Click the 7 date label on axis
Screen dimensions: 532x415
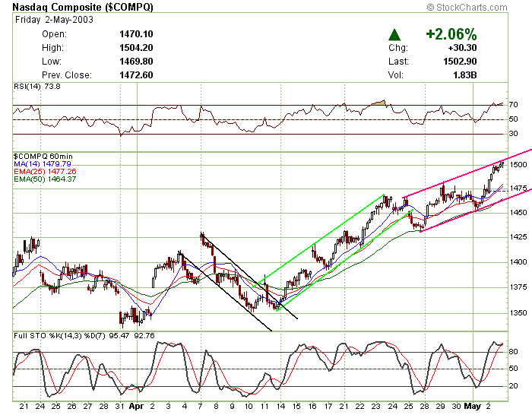201,406
